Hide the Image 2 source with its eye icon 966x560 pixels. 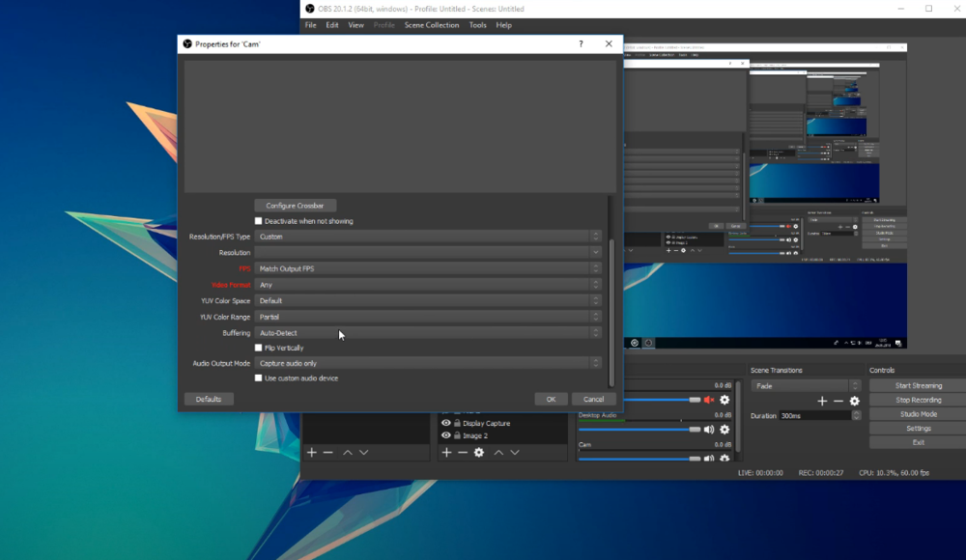pos(445,435)
